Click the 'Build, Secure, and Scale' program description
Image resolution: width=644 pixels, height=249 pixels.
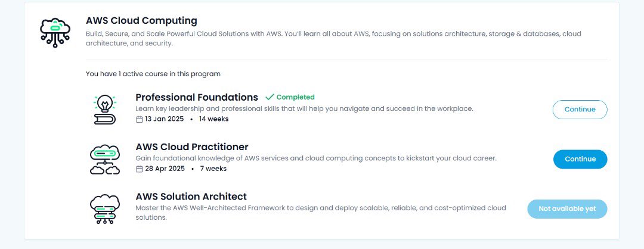click(x=333, y=39)
